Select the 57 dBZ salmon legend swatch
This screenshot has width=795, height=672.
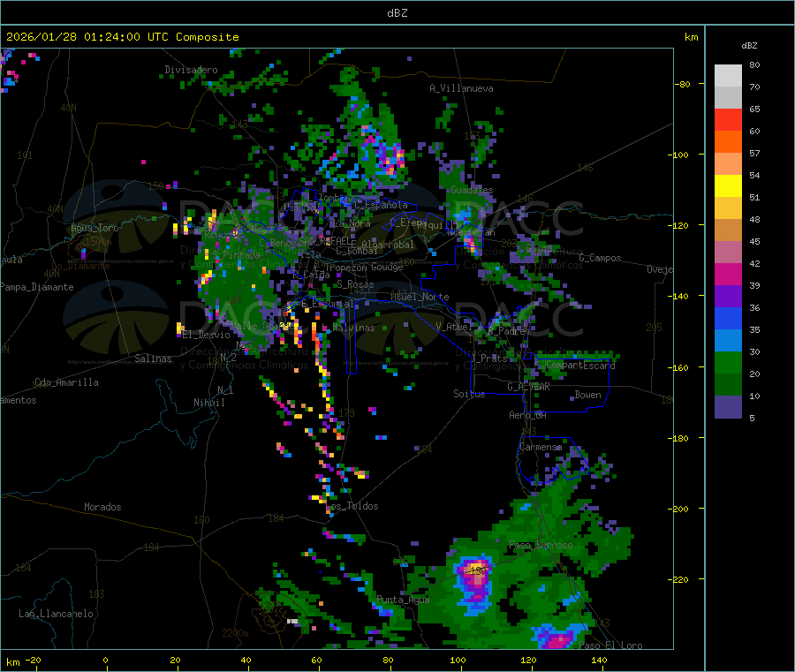[x=728, y=163]
